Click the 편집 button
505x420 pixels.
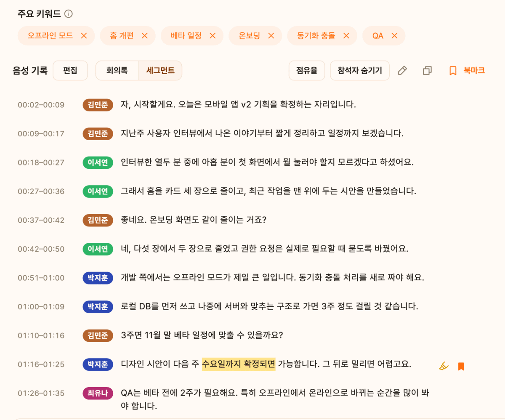click(70, 70)
